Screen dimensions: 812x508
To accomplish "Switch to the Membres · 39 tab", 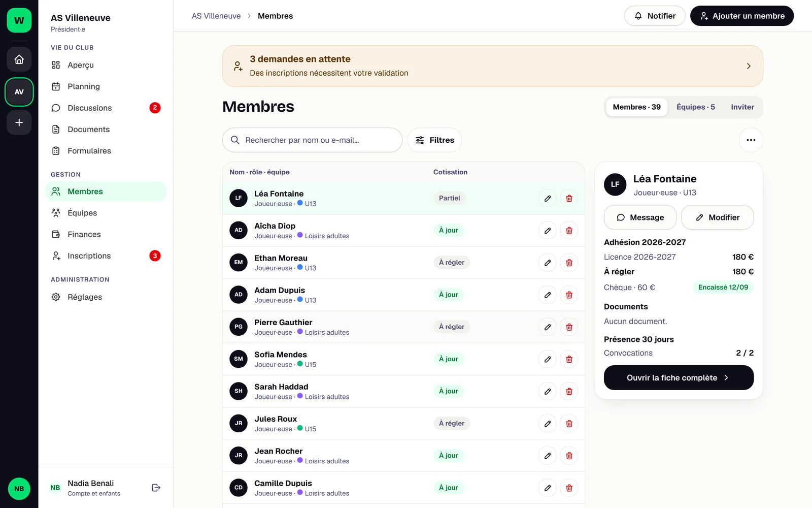I will [637, 107].
